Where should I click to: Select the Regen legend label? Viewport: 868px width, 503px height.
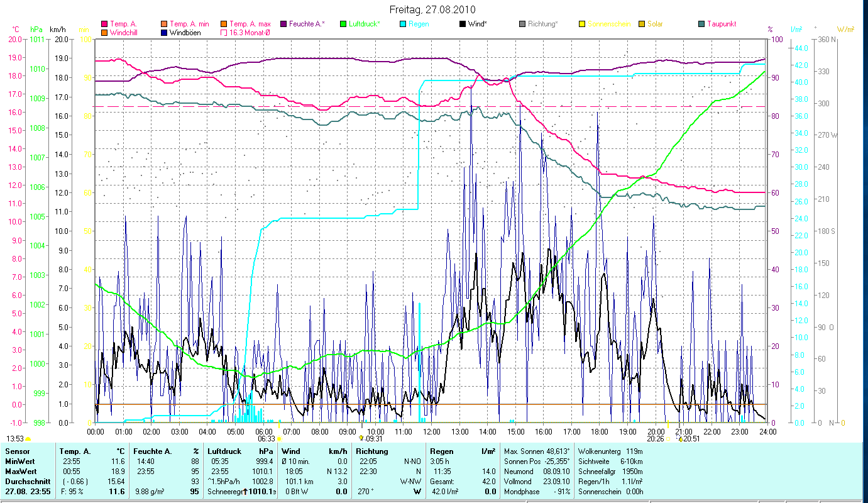click(419, 24)
